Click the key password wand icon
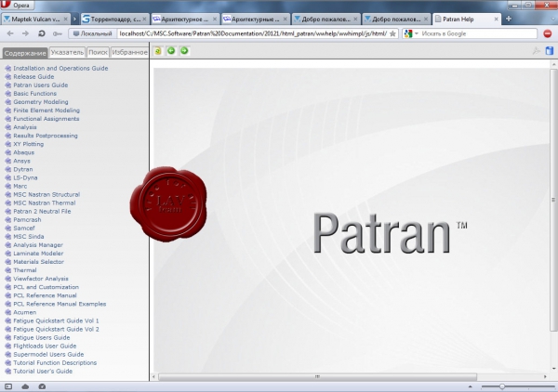This screenshot has height=392, width=558. (57, 33)
